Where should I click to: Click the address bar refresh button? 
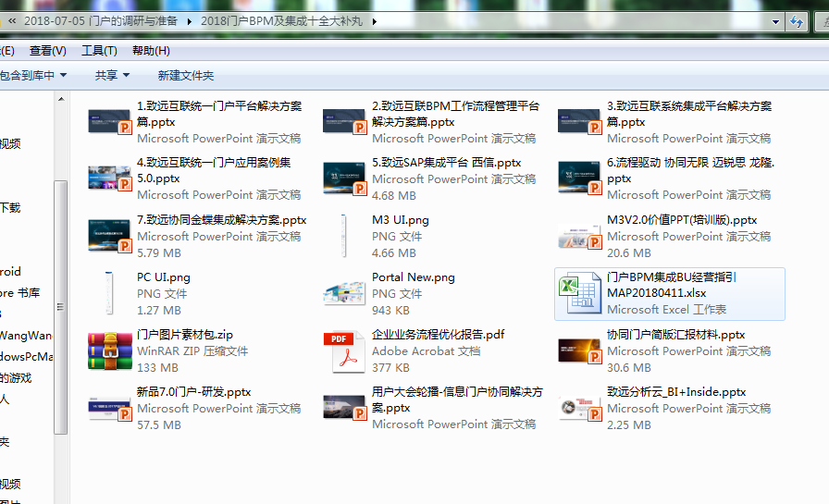(x=796, y=20)
